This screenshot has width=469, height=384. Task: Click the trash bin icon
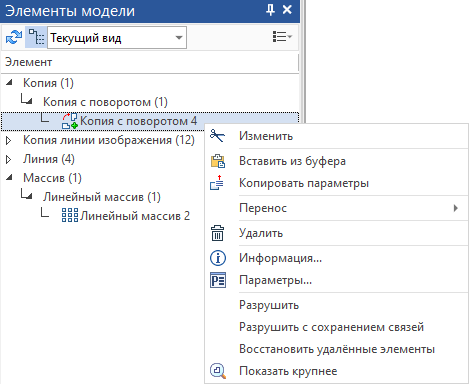click(x=217, y=233)
